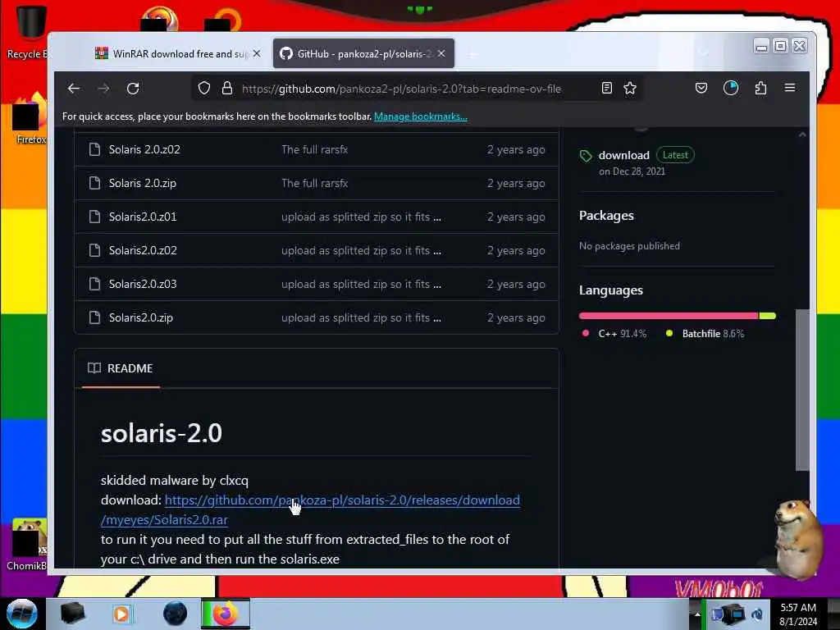Open the black box taskbar icon
Screen dimensions: 840x630
coord(72,614)
